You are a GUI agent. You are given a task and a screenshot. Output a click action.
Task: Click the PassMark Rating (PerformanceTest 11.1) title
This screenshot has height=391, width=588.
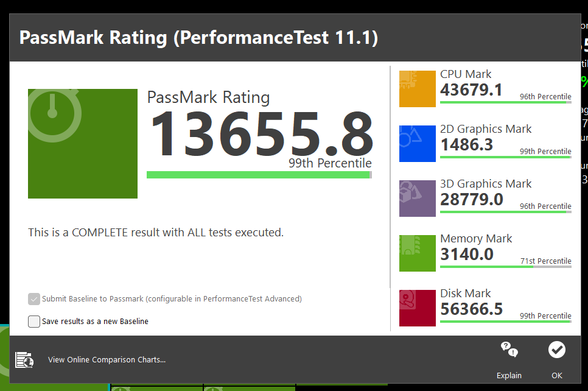[199, 38]
